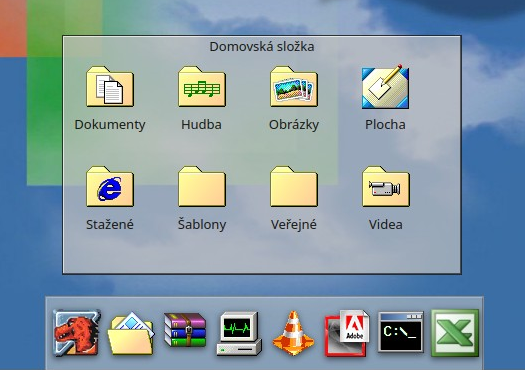Select the Plocha label text
Screen dimensions: 525x370
pyautogui.click(x=385, y=125)
